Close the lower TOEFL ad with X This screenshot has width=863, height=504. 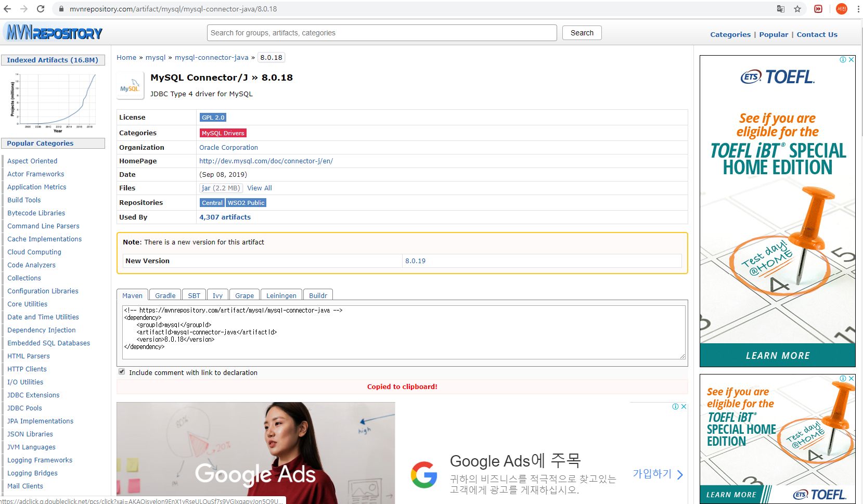point(851,379)
